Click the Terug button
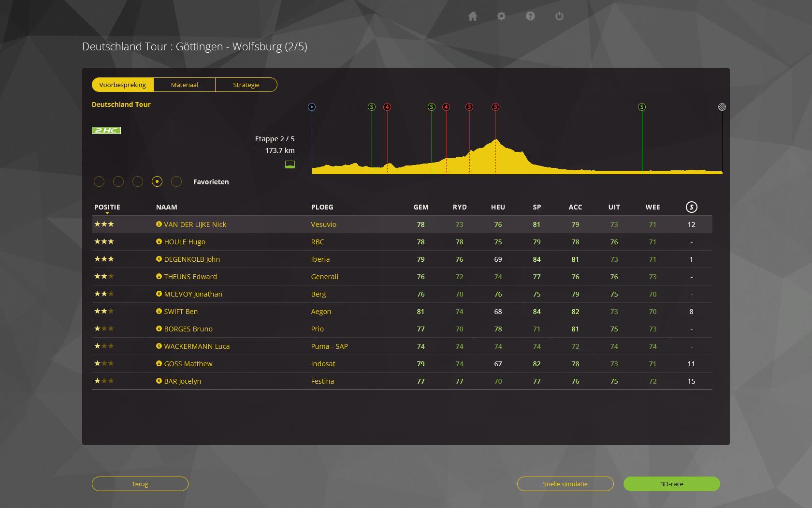 point(140,484)
